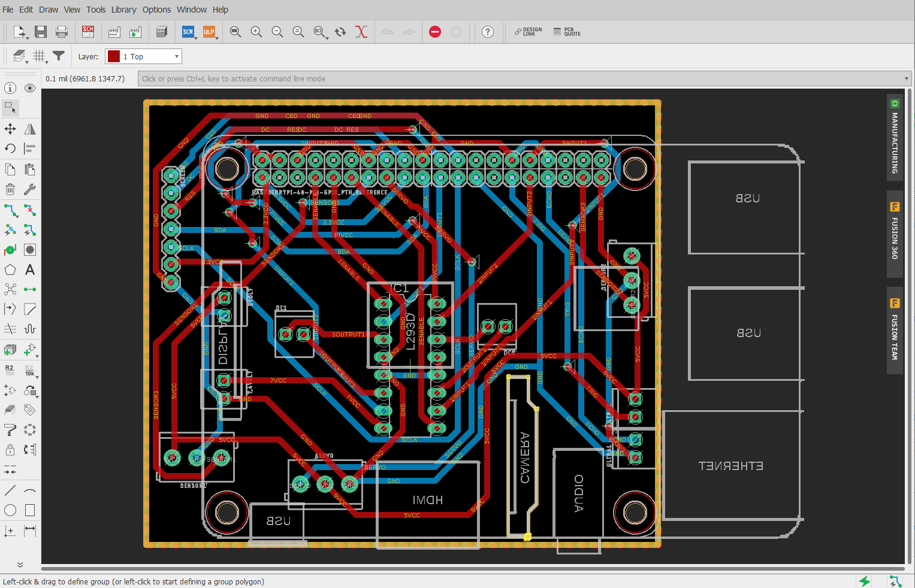Open the Fusion 360 side tab
915x588 pixels.
pos(894,234)
